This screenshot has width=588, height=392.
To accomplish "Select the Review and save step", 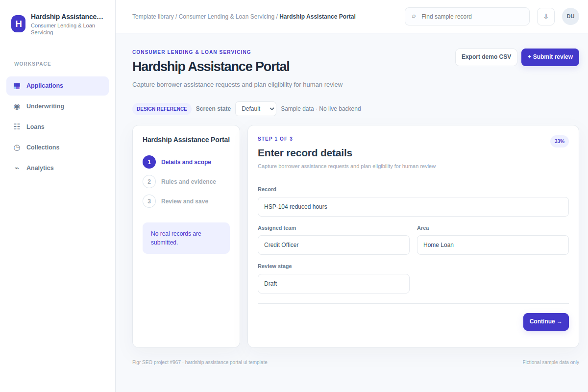I will [x=186, y=201].
